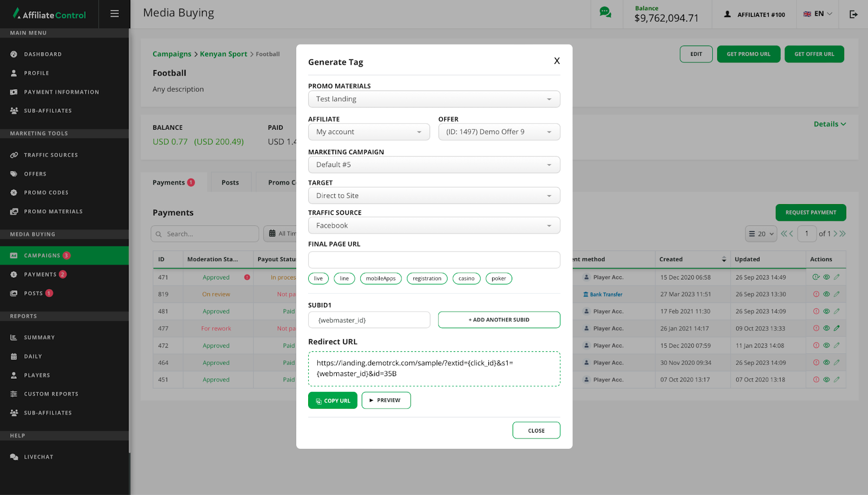868x495 pixels.
Task: Close Generate Tag dialog with X icon
Action: point(557,61)
